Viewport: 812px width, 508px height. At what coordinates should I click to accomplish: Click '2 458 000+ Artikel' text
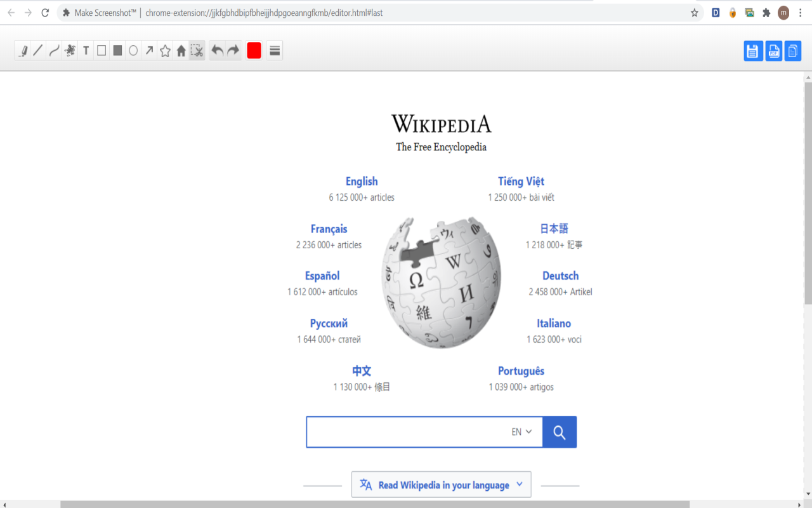tap(560, 292)
